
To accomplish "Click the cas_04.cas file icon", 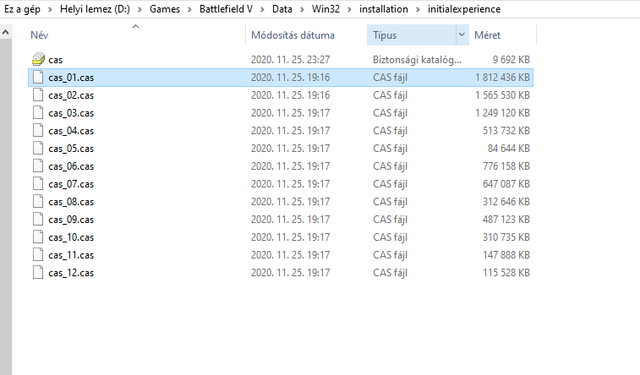I will 38,131.
